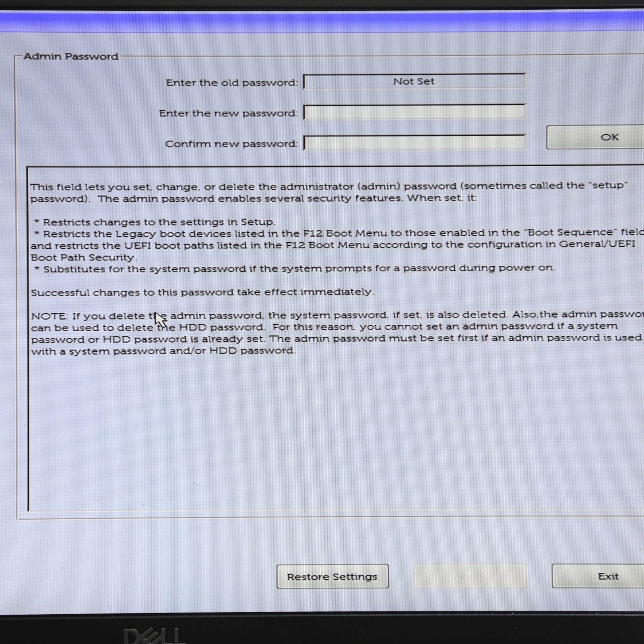The width and height of the screenshot is (644, 644).
Task: Click the line 'with a system password and/or HDD password.'
Action: coord(163,351)
